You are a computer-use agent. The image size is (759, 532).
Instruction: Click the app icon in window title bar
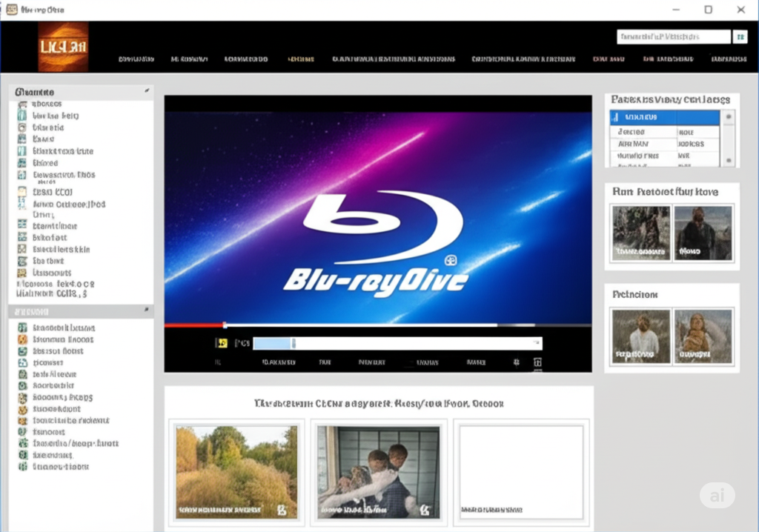(12, 10)
